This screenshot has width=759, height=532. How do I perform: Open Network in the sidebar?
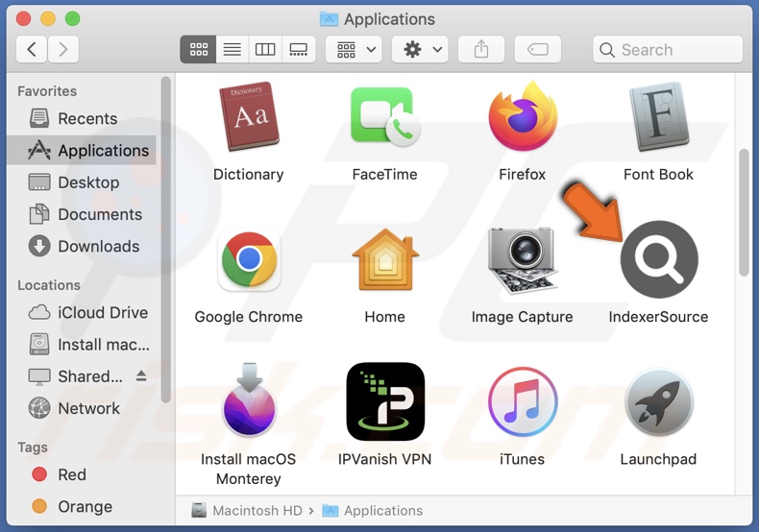82,408
